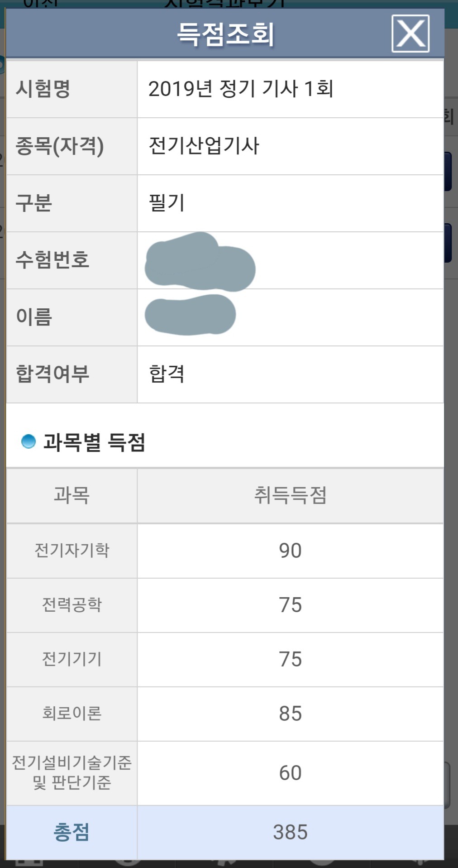Click the 전력공학 subject label
Screen dimensions: 458x868
(x=72, y=605)
